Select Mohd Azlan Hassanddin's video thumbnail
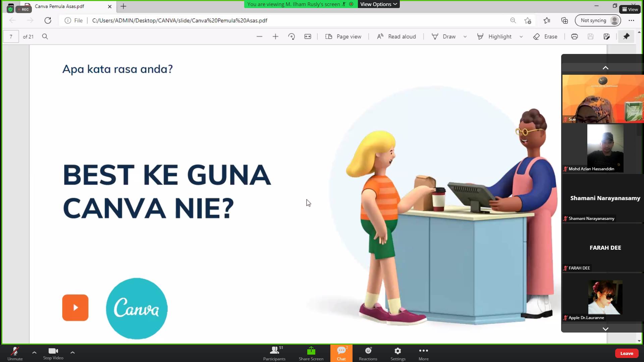 [x=603, y=148]
